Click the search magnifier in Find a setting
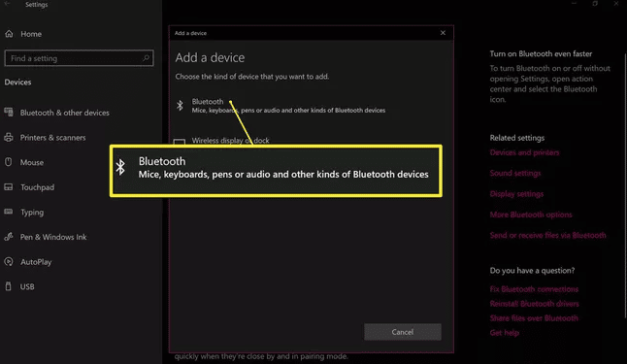 (146, 58)
